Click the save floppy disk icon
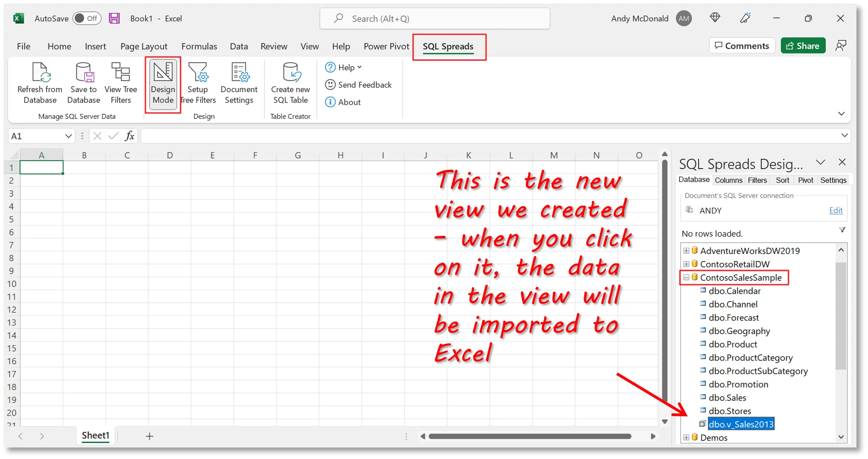This screenshot has width=868, height=459. coord(115,18)
